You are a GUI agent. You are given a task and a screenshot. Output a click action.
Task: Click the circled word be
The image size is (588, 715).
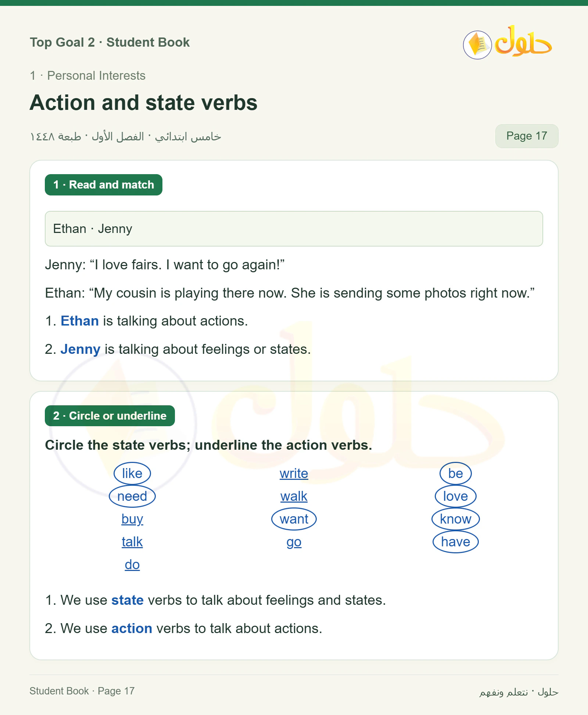click(456, 473)
